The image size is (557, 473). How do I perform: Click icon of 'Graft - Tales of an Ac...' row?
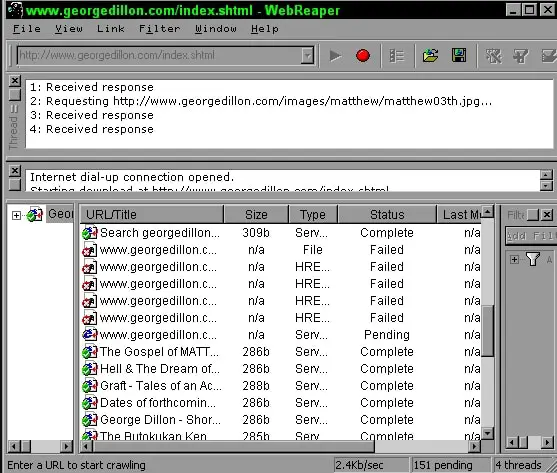(x=90, y=386)
